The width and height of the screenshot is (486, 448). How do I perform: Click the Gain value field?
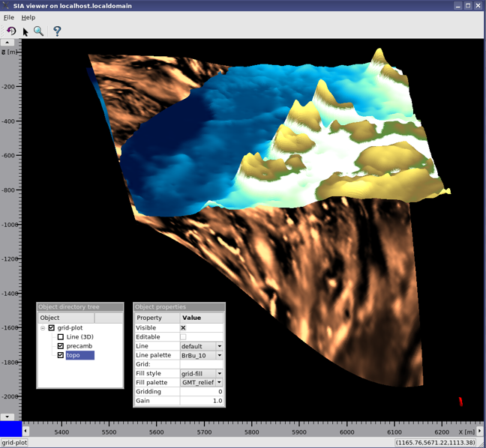pos(201,401)
